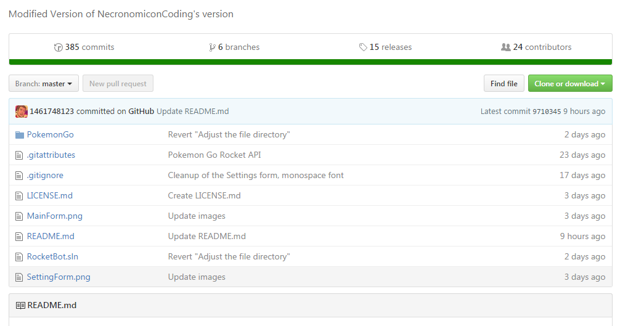Click the commits history icon

point(59,47)
